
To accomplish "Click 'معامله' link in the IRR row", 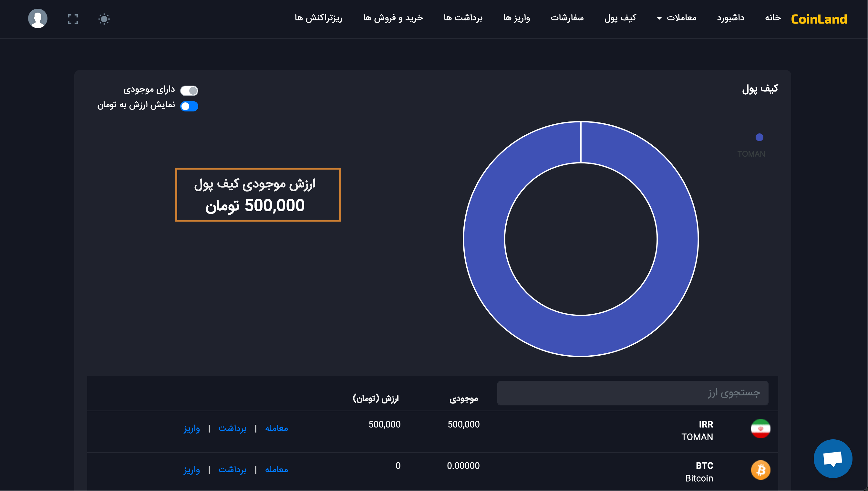I will pos(276,428).
